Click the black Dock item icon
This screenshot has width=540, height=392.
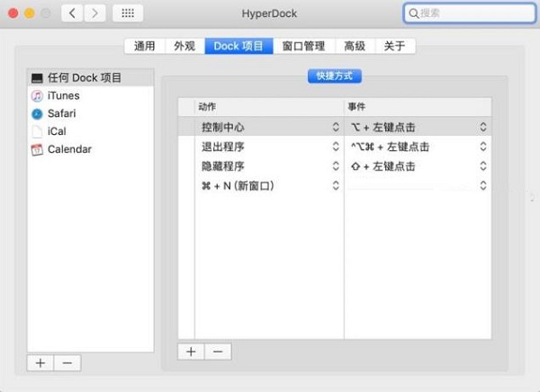[37, 78]
